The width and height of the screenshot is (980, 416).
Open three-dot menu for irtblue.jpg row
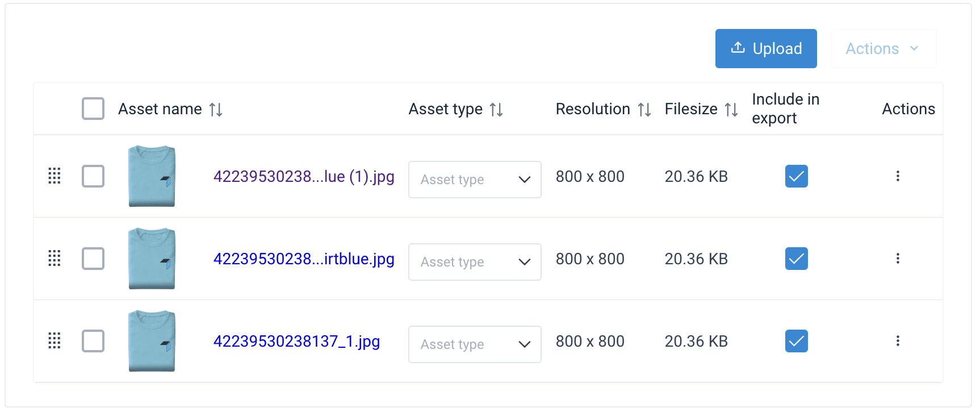(x=898, y=259)
